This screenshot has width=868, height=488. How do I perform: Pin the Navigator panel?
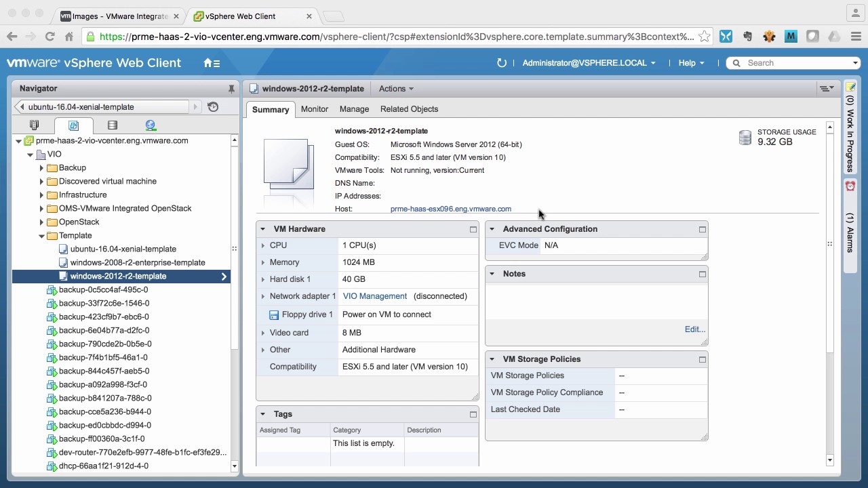point(231,89)
